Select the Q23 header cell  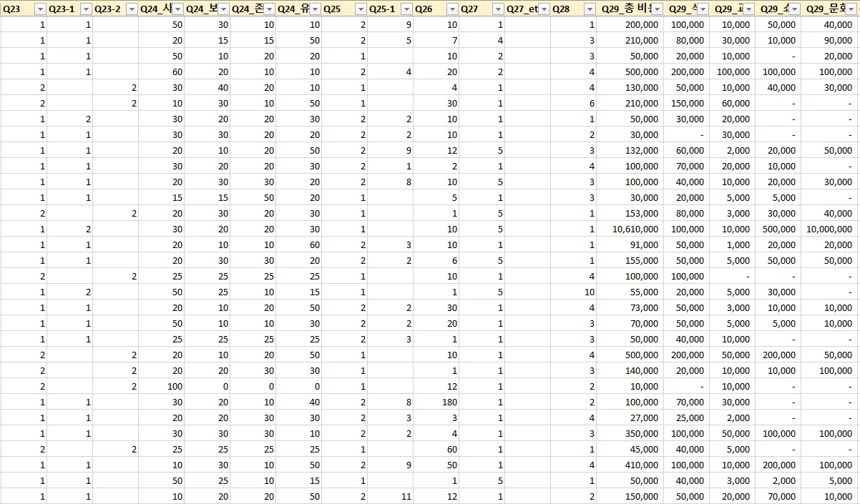point(24,9)
